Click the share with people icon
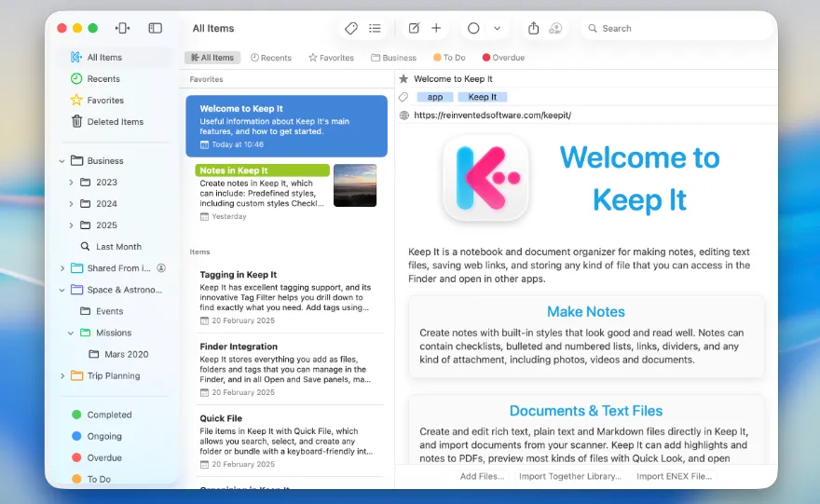The height and width of the screenshot is (504, 820). click(x=555, y=28)
